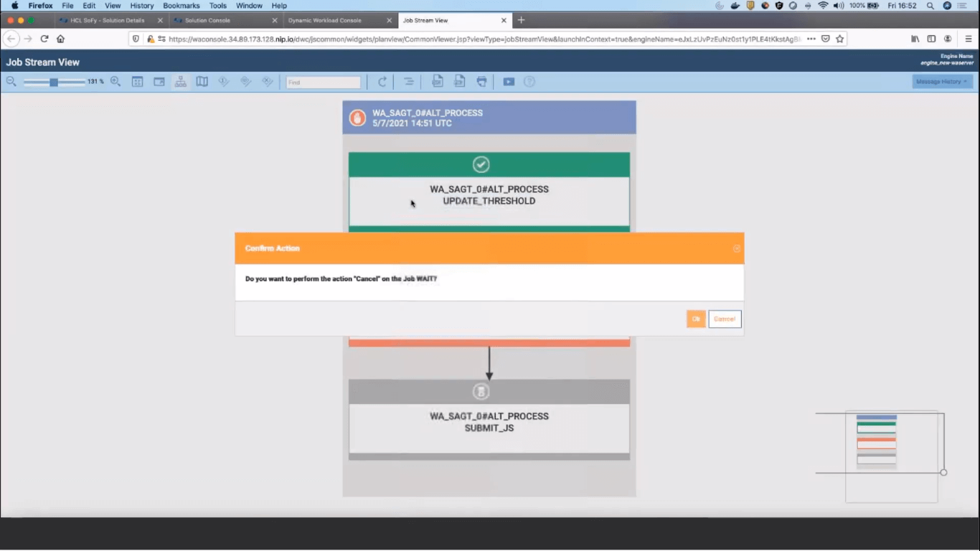Expand the Firefox hamburger menu
980x551 pixels.
968,38
